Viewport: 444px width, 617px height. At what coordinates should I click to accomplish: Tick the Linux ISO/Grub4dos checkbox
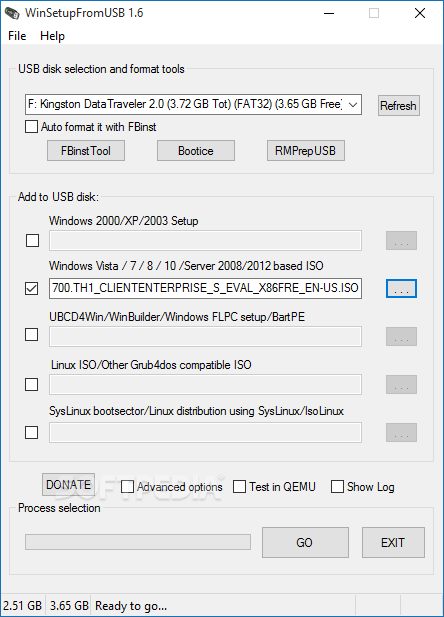[x=31, y=384]
